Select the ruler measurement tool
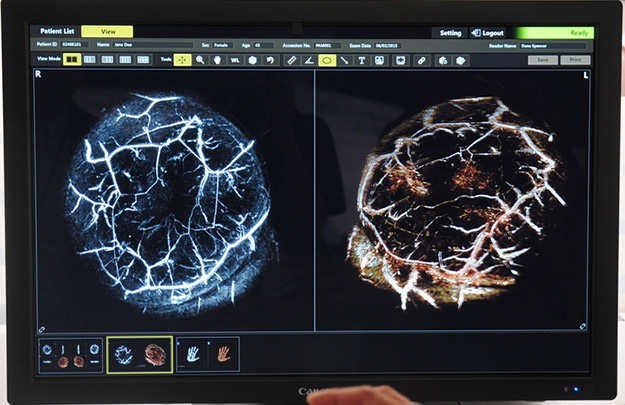This screenshot has height=405, width=625. (x=292, y=60)
